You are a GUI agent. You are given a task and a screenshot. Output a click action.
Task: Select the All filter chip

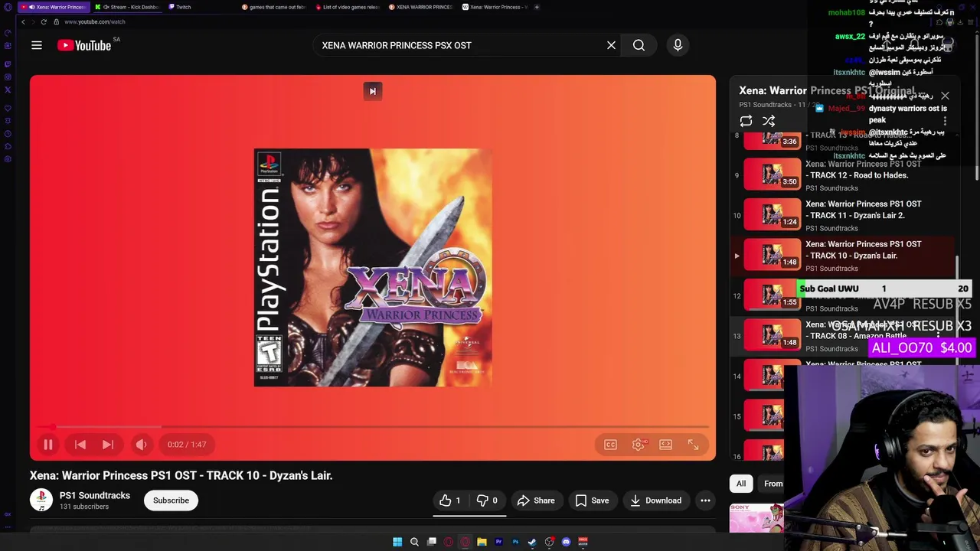(741, 484)
